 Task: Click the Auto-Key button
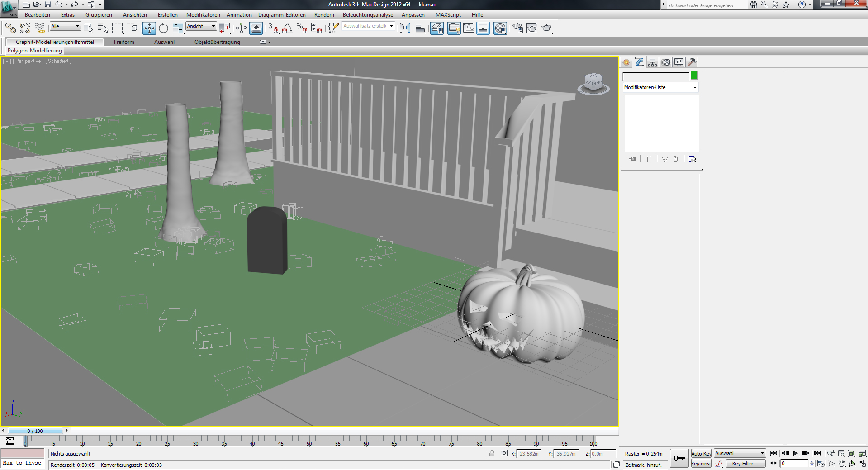coord(701,453)
